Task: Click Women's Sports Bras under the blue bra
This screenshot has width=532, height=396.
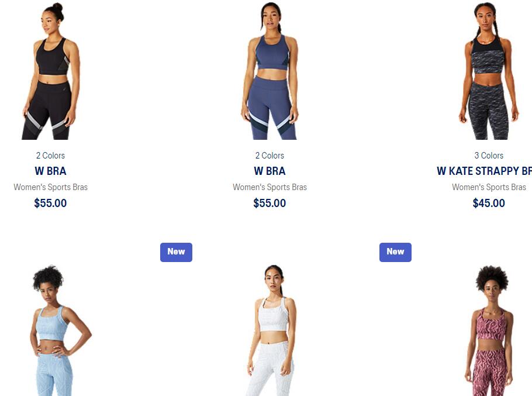Action: pos(270,187)
